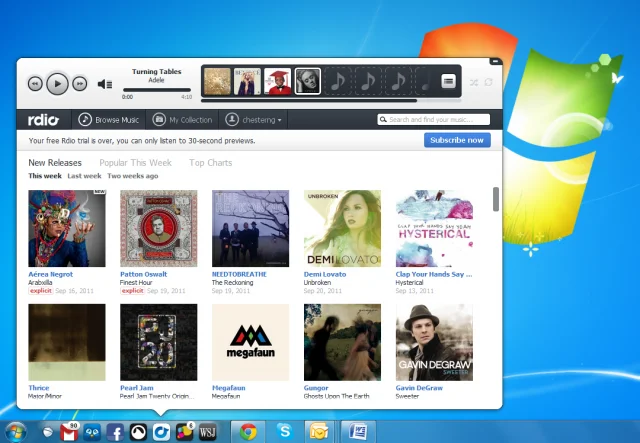Open the Gavin DeGraw Sweeter cover
This screenshot has width=640, height=443.
434,342
